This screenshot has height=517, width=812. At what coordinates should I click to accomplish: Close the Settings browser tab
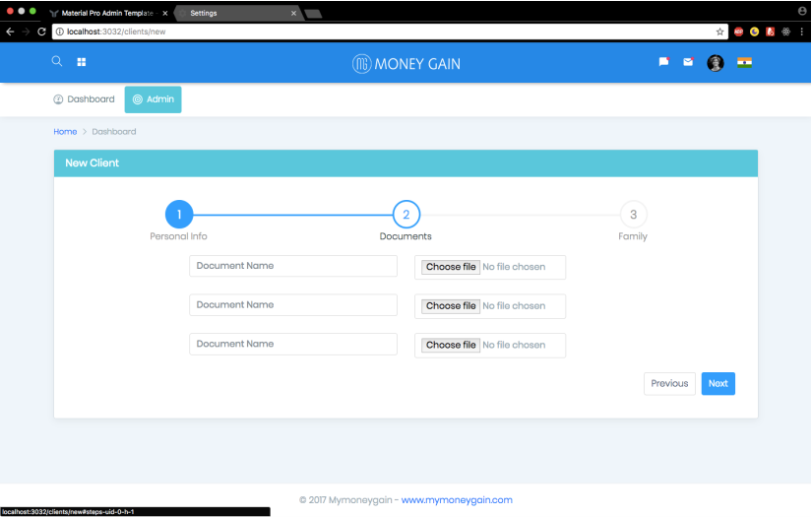coord(293,13)
